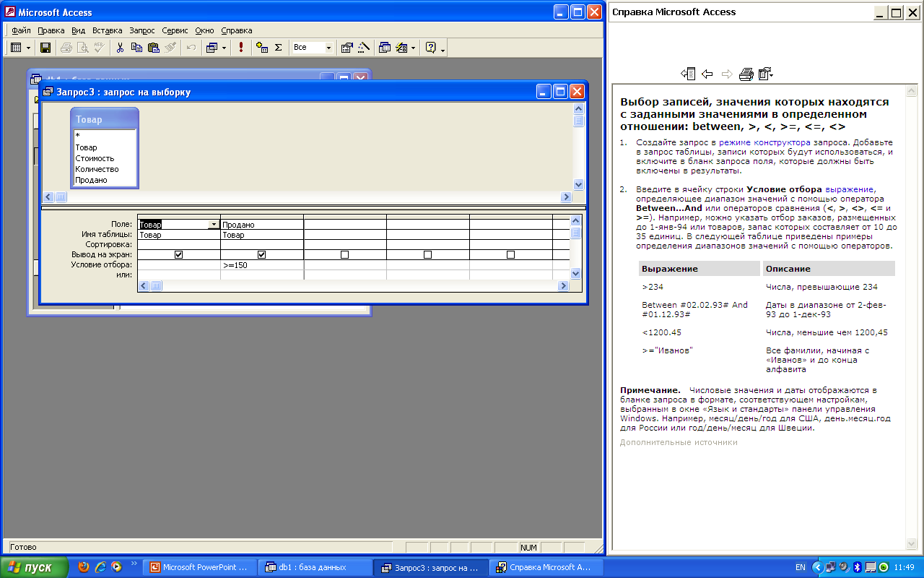The width and height of the screenshot is (924, 578).
Task: Hide the help navigation pane icon
Action: [x=688, y=74]
